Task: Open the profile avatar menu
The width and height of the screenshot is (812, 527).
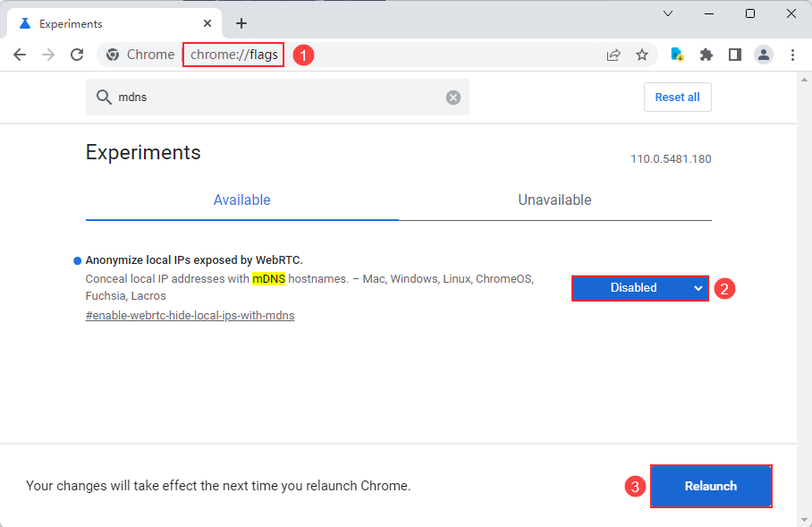Action: click(x=764, y=55)
